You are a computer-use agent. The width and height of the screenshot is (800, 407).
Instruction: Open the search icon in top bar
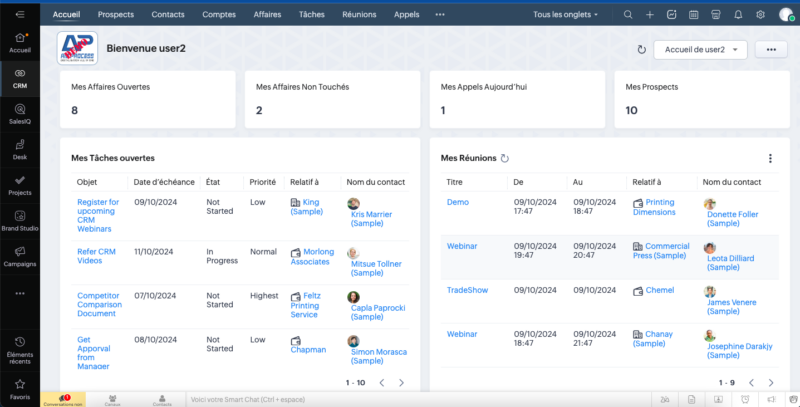(x=628, y=15)
